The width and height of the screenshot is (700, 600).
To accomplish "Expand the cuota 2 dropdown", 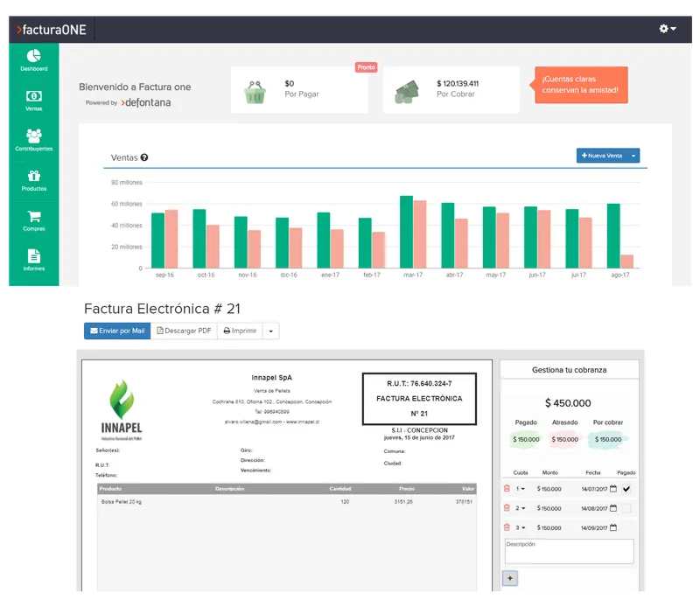I will click(x=521, y=508).
